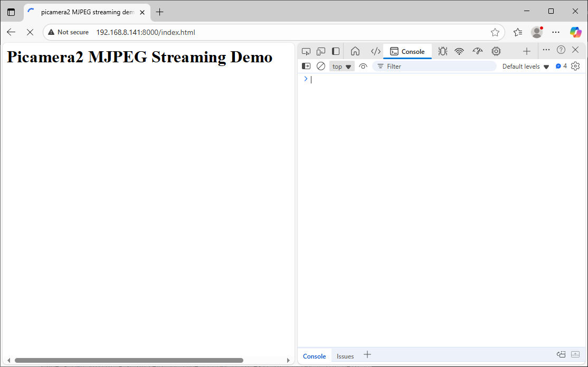This screenshot has width=588, height=367.
Task: Open the Network tab
Action: 459,51
